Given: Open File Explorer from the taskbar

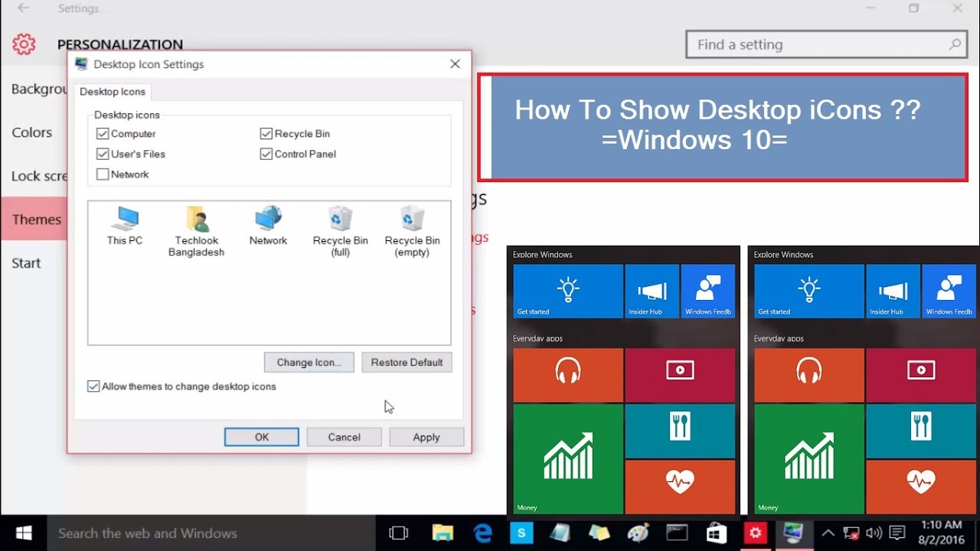Looking at the screenshot, I should pyautogui.click(x=443, y=533).
